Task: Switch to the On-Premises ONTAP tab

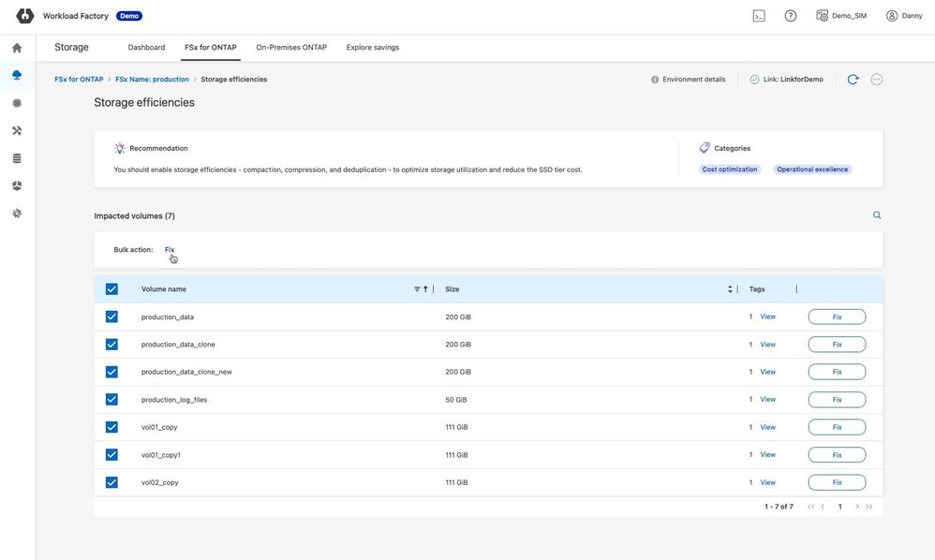Action: coord(291,48)
